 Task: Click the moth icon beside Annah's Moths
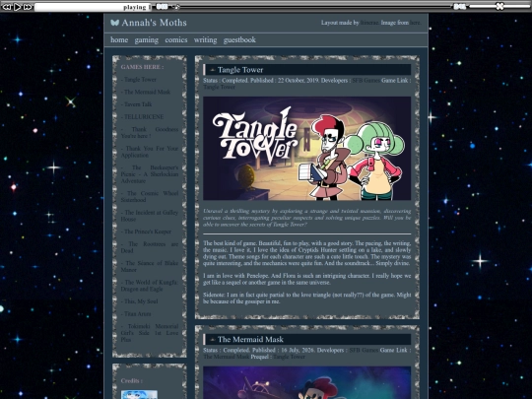(114, 23)
